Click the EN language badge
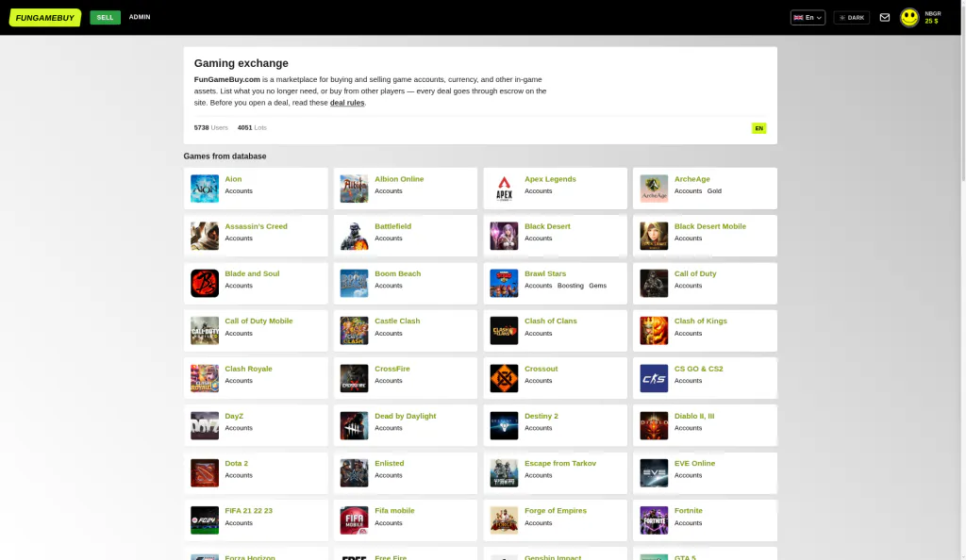This screenshot has width=966, height=560. (x=759, y=128)
